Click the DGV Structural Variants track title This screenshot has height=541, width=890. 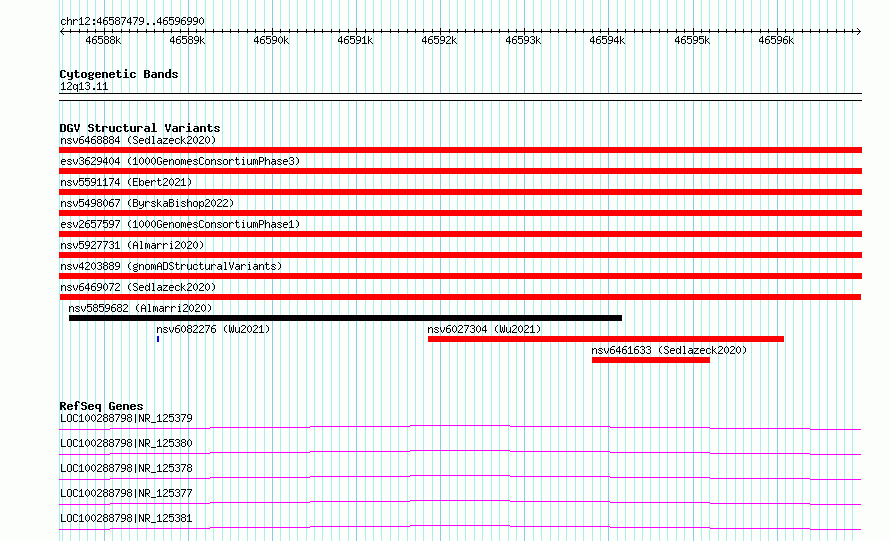(x=140, y=128)
